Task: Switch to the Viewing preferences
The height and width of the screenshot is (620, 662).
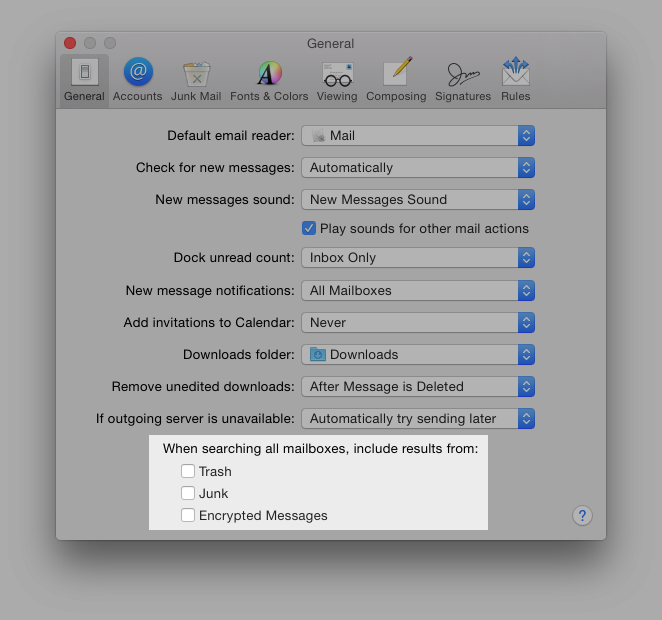Action: (x=337, y=80)
